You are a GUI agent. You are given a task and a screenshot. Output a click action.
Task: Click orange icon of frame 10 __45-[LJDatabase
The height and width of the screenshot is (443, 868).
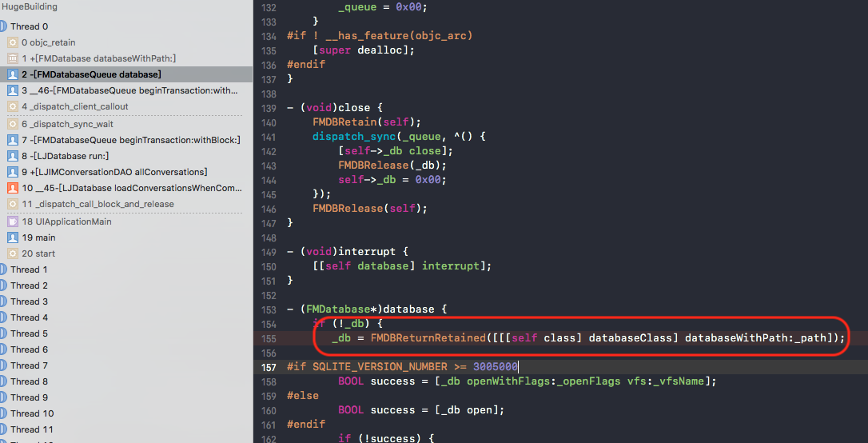13,188
